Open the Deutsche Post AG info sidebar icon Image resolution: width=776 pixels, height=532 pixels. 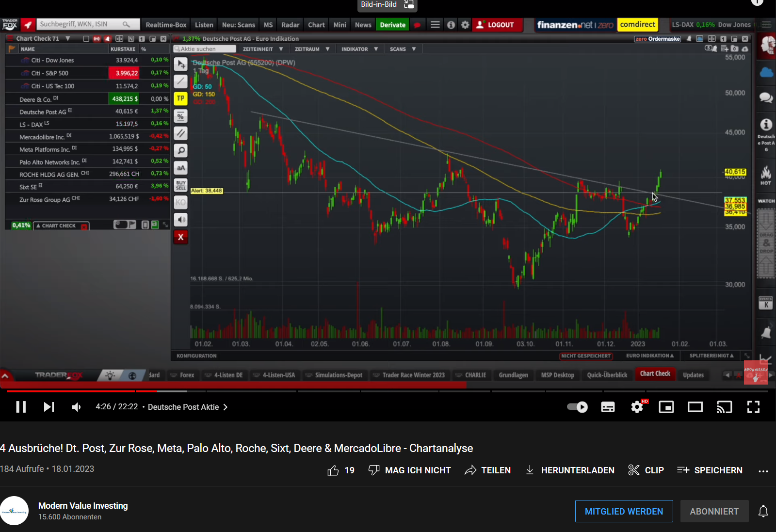click(x=766, y=135)
